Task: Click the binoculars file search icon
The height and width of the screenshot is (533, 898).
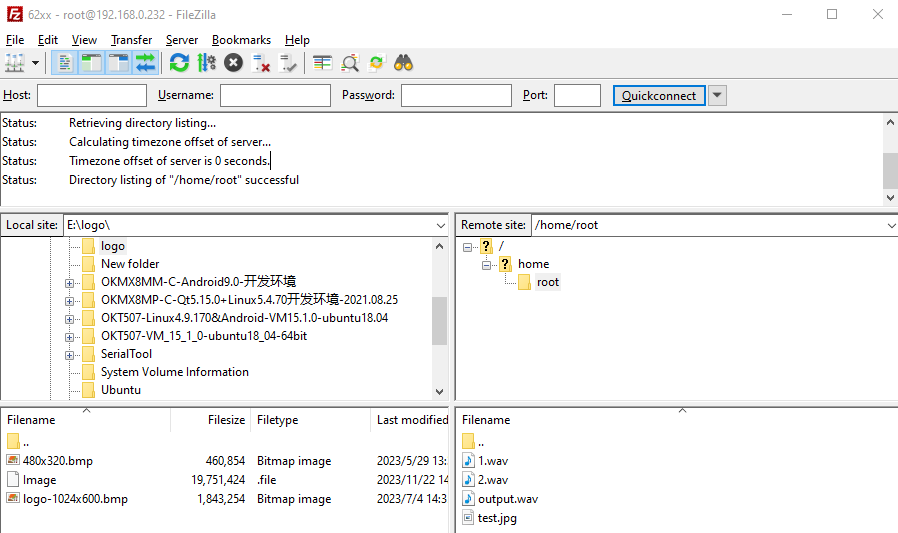Action: pos(404,63)
